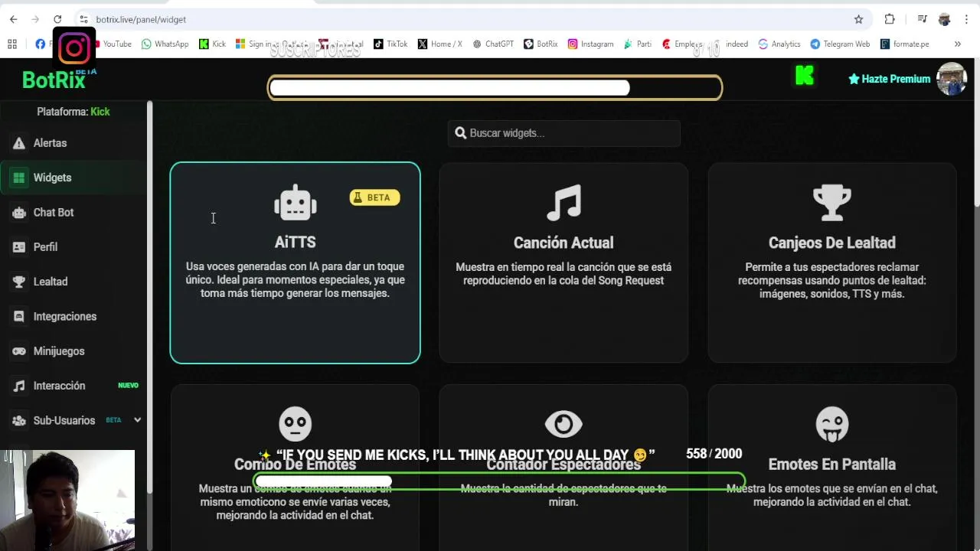
Task: Focus the Buscar widgets search field
Action: click(563, 133)
